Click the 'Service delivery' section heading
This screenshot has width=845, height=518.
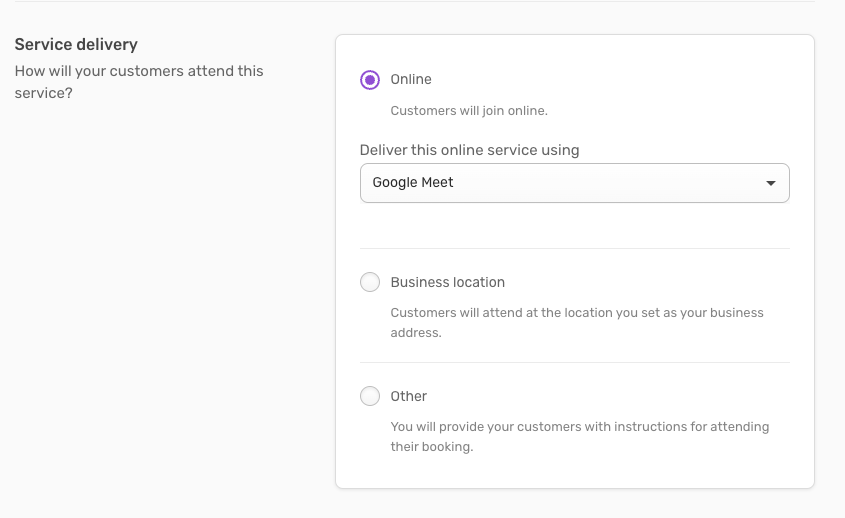(x=76, y=44)
